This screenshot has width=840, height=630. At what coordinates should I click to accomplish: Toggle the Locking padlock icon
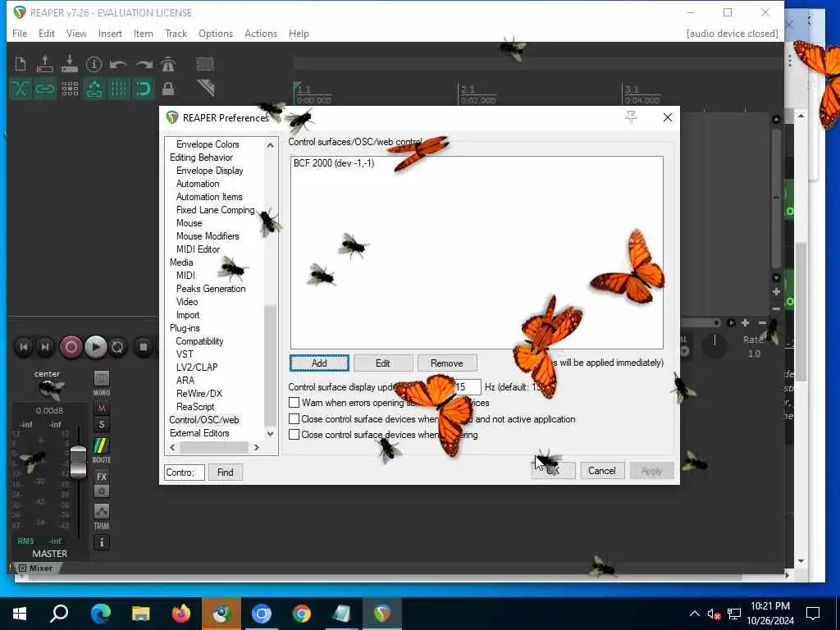168,89
